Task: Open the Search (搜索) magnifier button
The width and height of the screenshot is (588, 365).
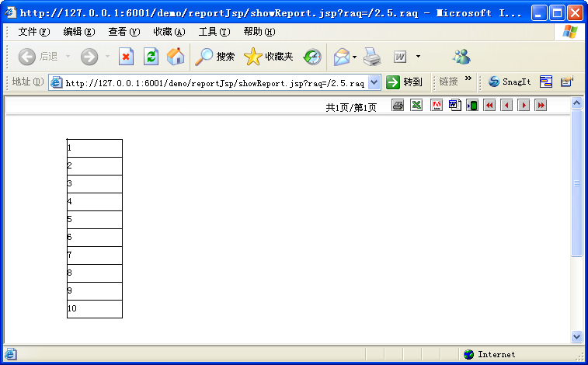Action: coord(214,57)
